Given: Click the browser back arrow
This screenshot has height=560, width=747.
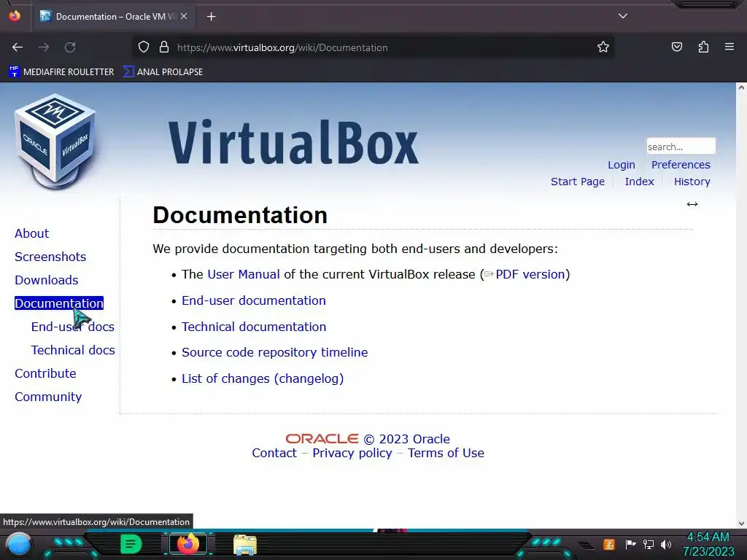Looking at the screenshot, I should [x=18, y=47].
